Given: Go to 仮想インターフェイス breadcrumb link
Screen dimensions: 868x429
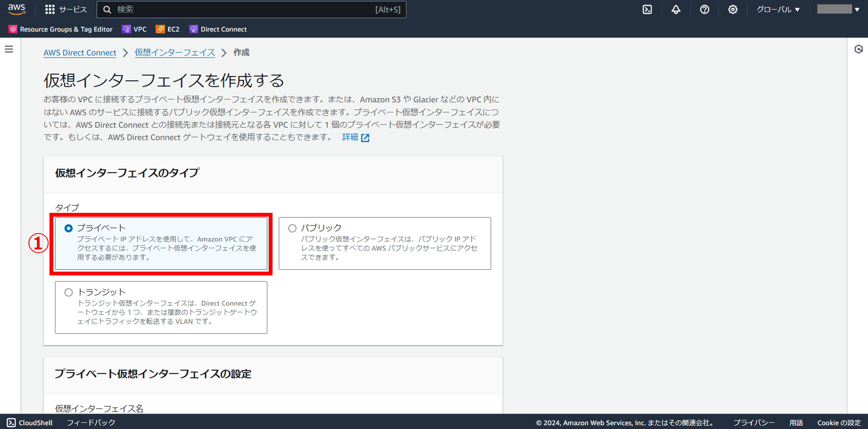Looking at the screenshot, I should [x=175, y=53].
